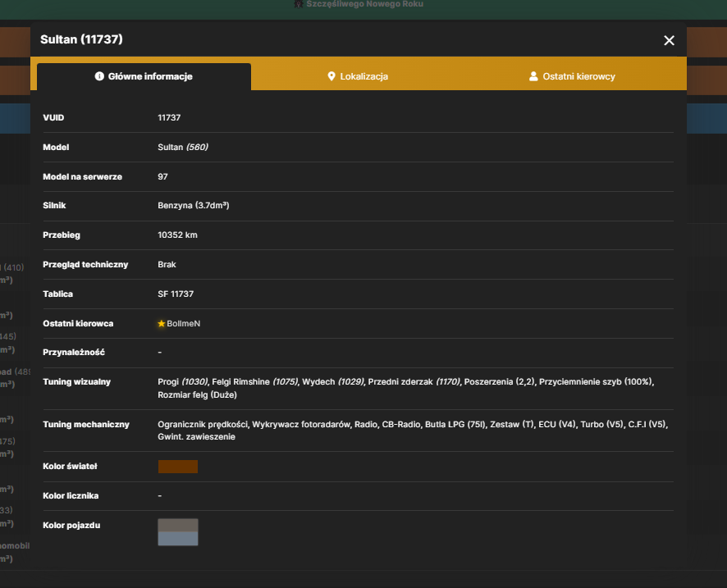Viewport: 727px width, 588px height.
Task: Close the Sultan (11737) dialog
Action: tap(669, 40)
